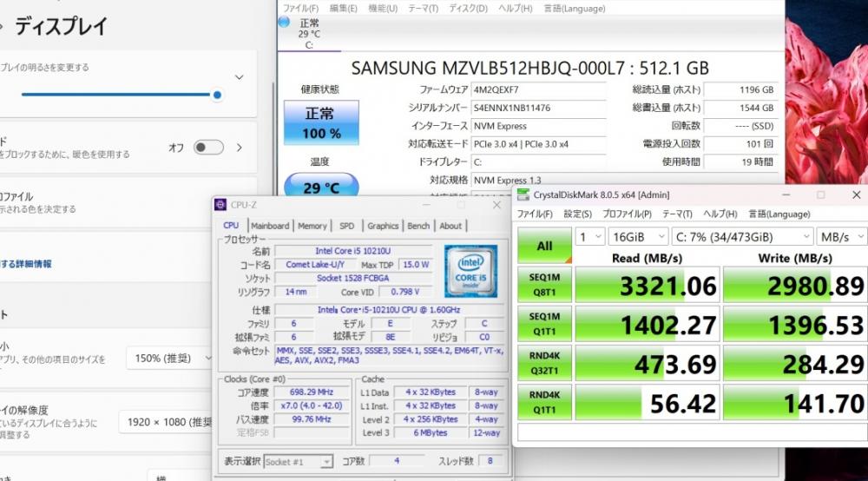This screenshot has width=868, height=481.
Task: Open the display scale 150% dropdown
Action: pyautogui.click(x=169, y=359)
